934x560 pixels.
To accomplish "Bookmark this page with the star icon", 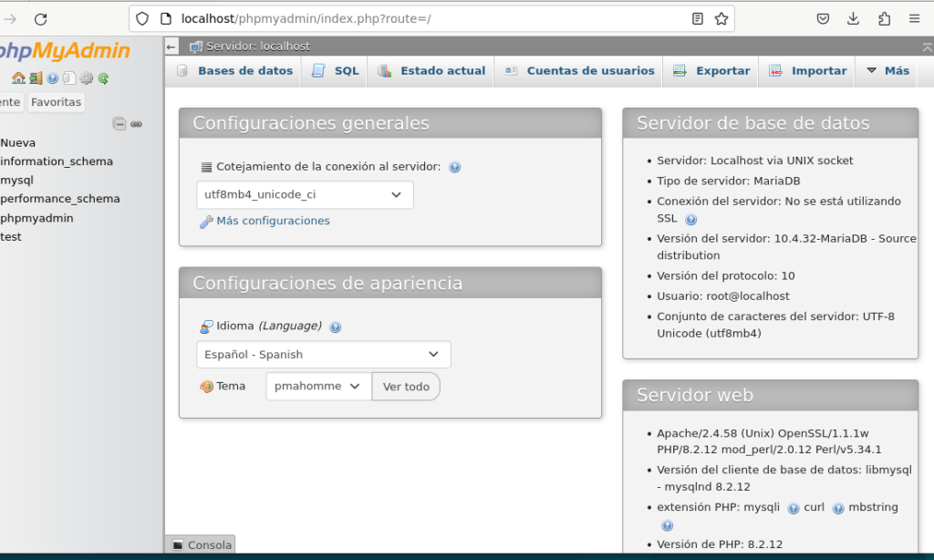I will (x=721, y=19).
